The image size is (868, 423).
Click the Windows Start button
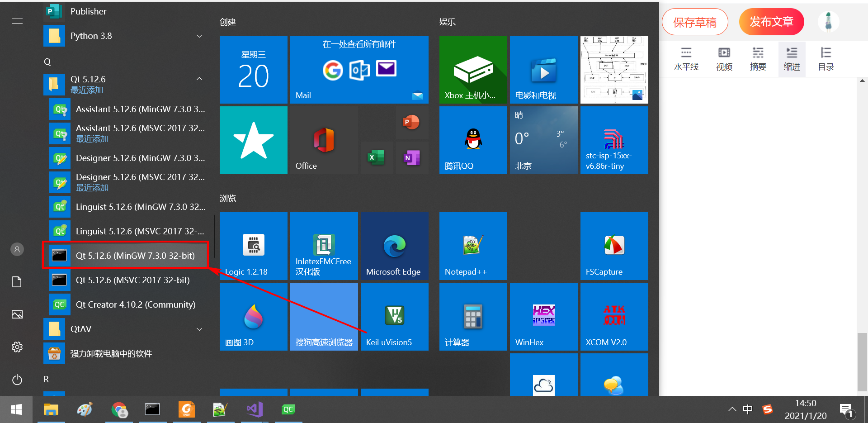point(16,409)
